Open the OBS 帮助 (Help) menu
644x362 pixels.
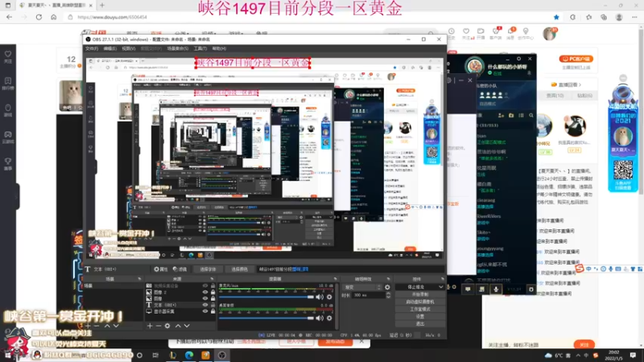(219, 48)
